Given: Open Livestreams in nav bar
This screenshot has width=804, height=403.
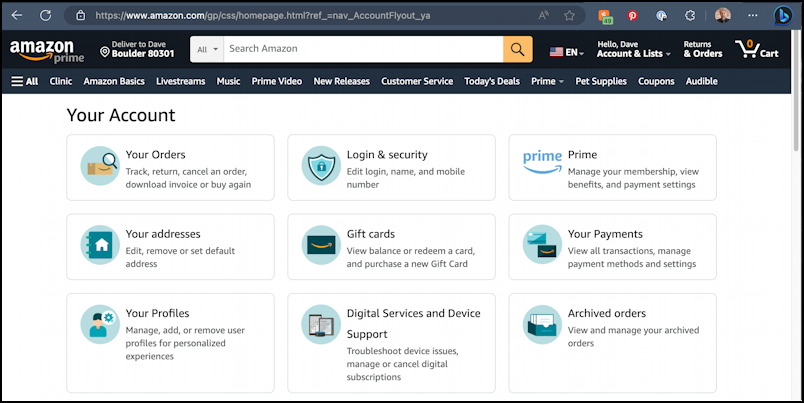Looking at the screenshot, I should coord(180,81).
